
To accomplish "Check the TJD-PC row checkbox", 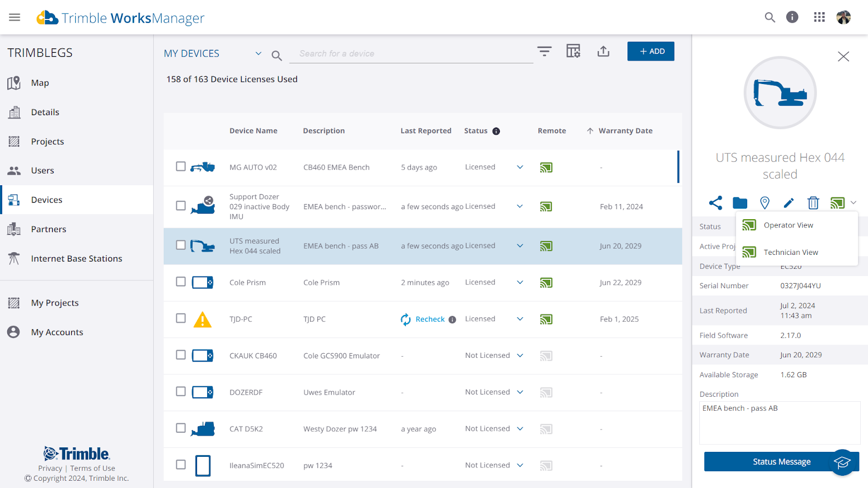I will click(180, 318).
